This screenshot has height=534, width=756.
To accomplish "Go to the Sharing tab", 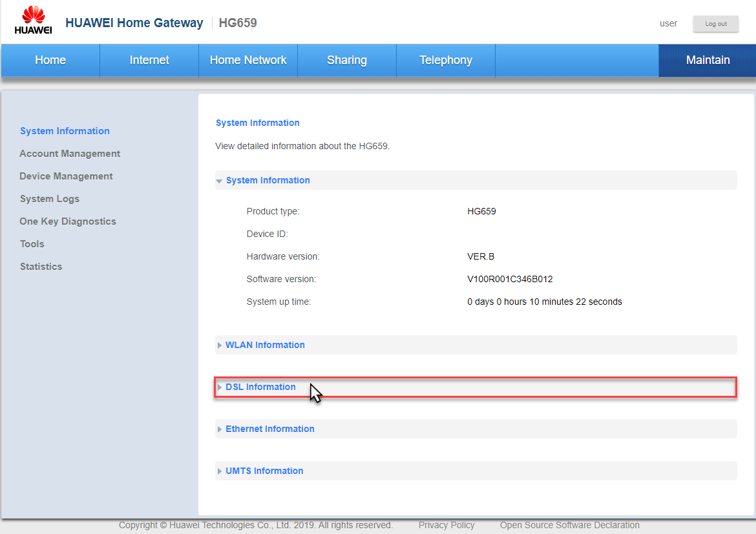I will [347, 60].
